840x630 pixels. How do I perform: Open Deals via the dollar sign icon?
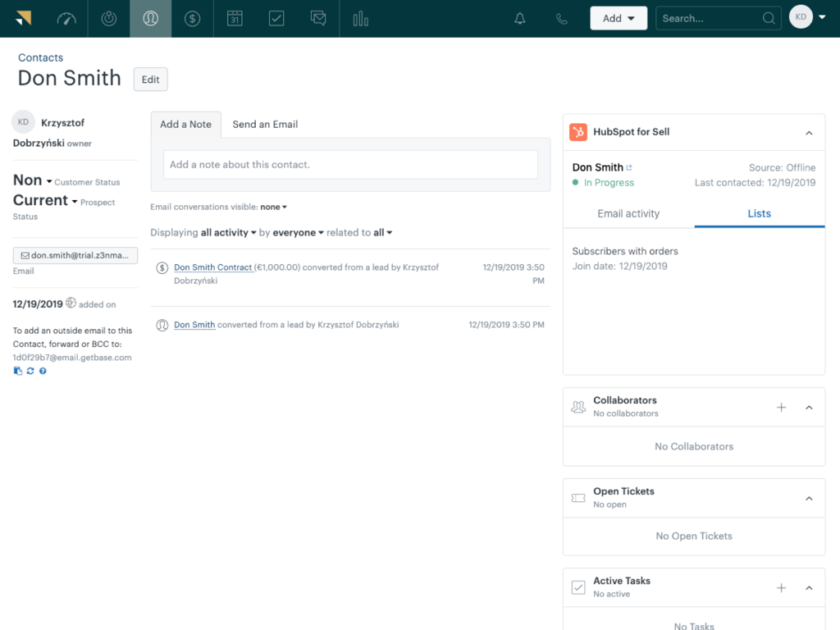[x=192, y=17]
